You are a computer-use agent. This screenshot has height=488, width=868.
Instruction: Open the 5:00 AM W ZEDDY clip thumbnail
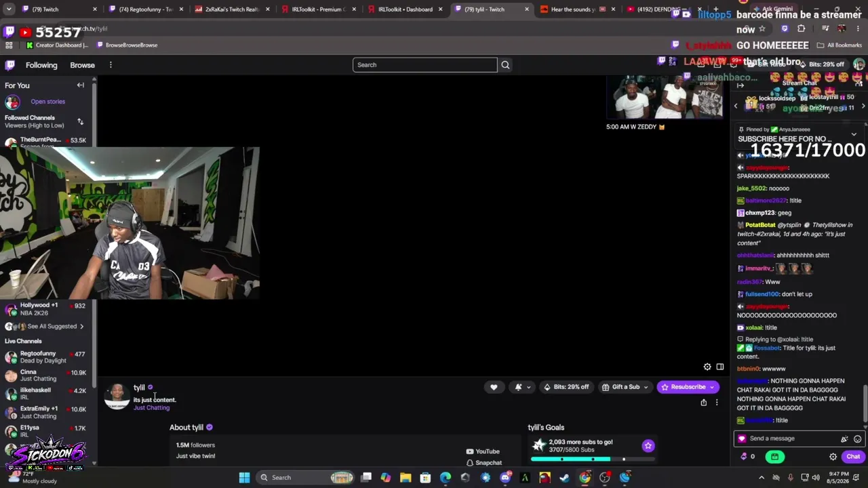665,97
